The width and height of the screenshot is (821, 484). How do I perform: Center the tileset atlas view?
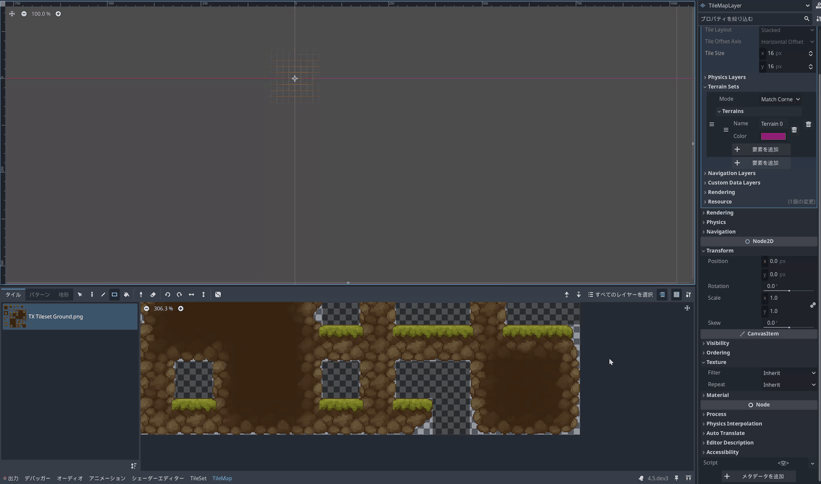pos(687,308)
